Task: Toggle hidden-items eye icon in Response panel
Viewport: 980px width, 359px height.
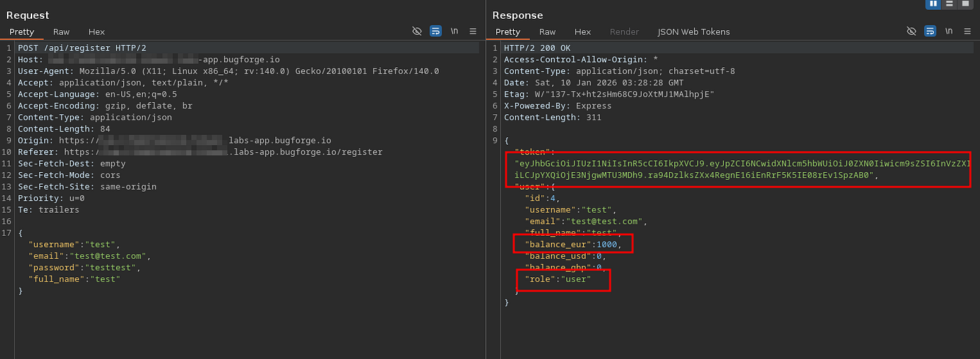Action: [911, 31]
